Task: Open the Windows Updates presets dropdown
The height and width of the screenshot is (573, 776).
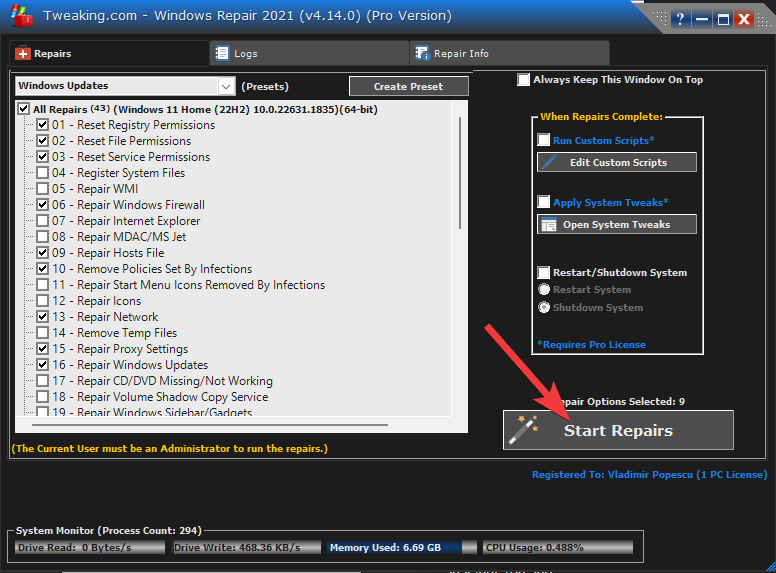Action: [x=226, y=86]
